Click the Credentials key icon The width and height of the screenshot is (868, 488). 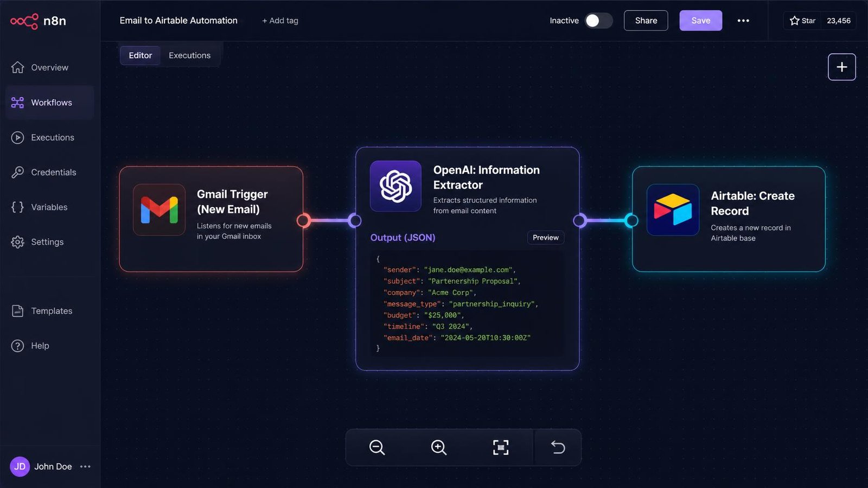(17, 172)
